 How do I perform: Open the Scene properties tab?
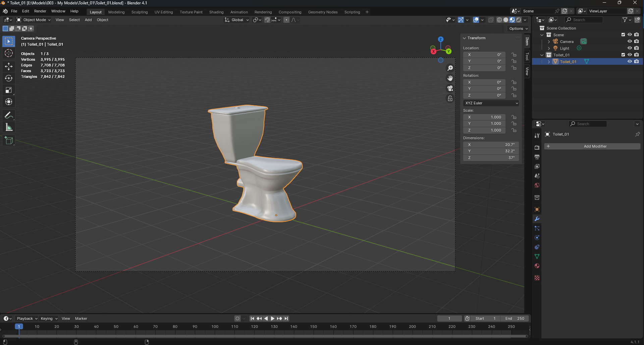click(x=537, y=176)
